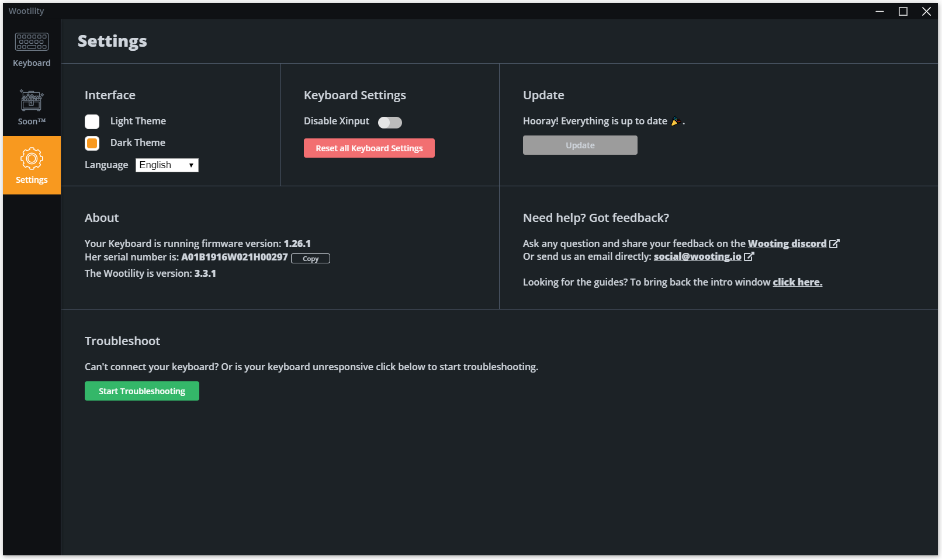Toggle the Disable Xinput switch
The width and height of the screenshot is (942, 560).
[x=390, y=122]
